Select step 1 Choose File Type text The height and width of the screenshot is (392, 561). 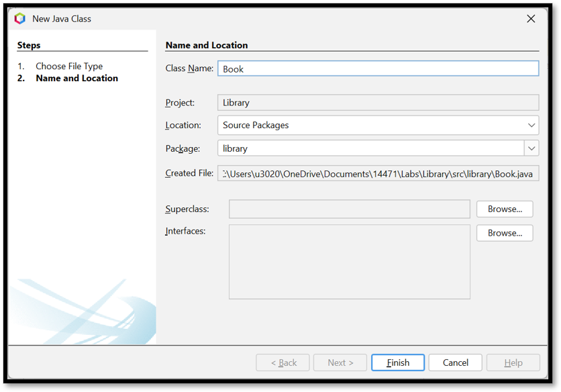pos(69,66)
